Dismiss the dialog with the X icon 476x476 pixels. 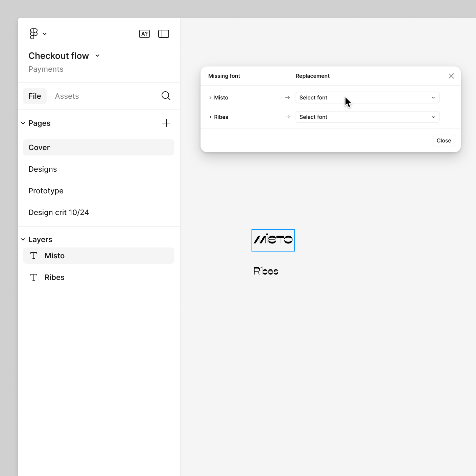pyautogui.click(x=451, y=76)
